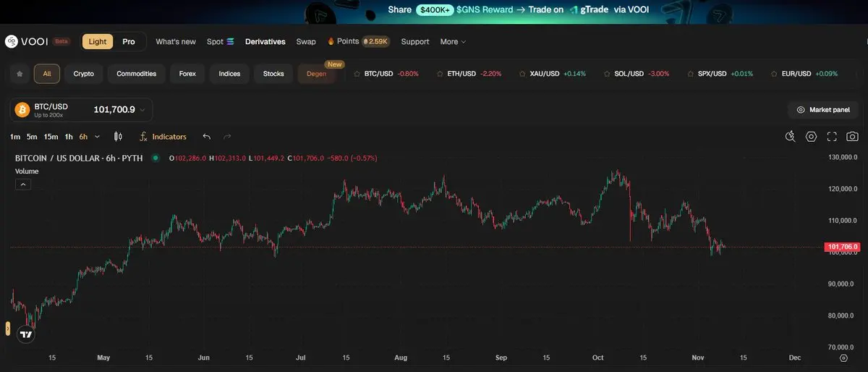Image resolution: width=868 pixels, height=372 pixels.
Task: Click the VOOI logo in the header
Action: click(27, 41)
